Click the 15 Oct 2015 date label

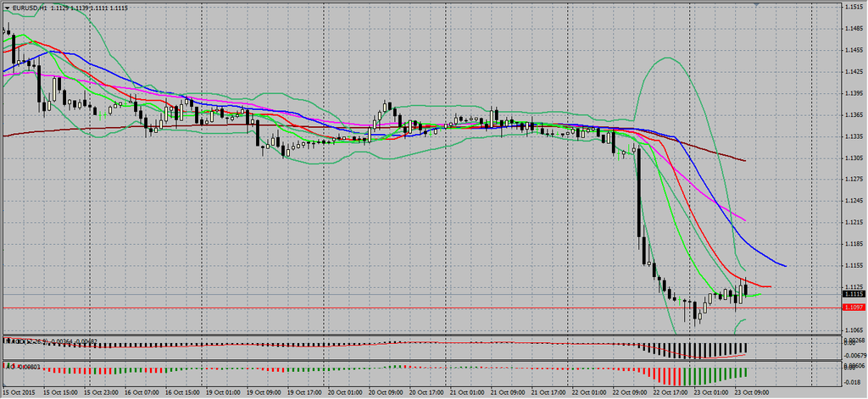18,392
